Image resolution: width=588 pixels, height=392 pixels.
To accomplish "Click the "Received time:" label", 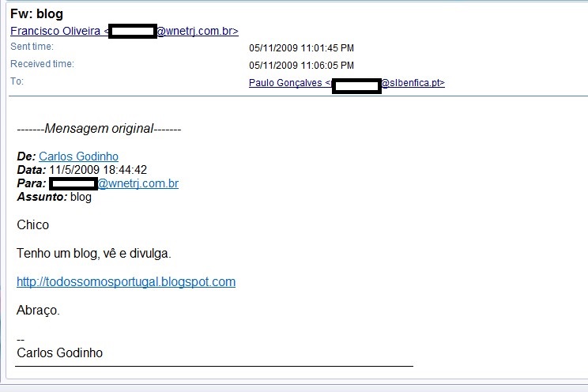I will pyautogui.click(x=42, y=64).
